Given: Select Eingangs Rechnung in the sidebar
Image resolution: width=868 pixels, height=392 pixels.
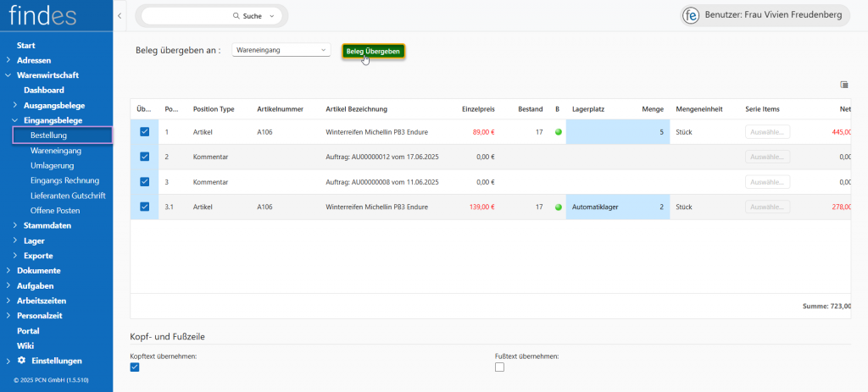Looking at the screenshot, I should click(x=64, y=180).
